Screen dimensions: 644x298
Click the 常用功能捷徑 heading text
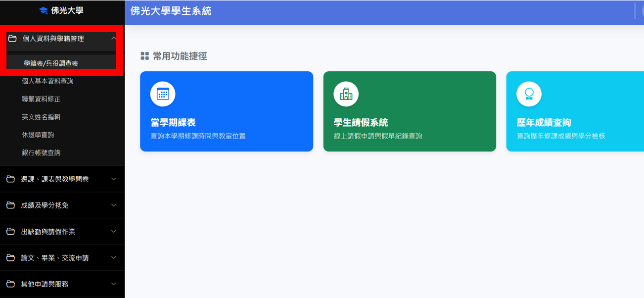180,56
